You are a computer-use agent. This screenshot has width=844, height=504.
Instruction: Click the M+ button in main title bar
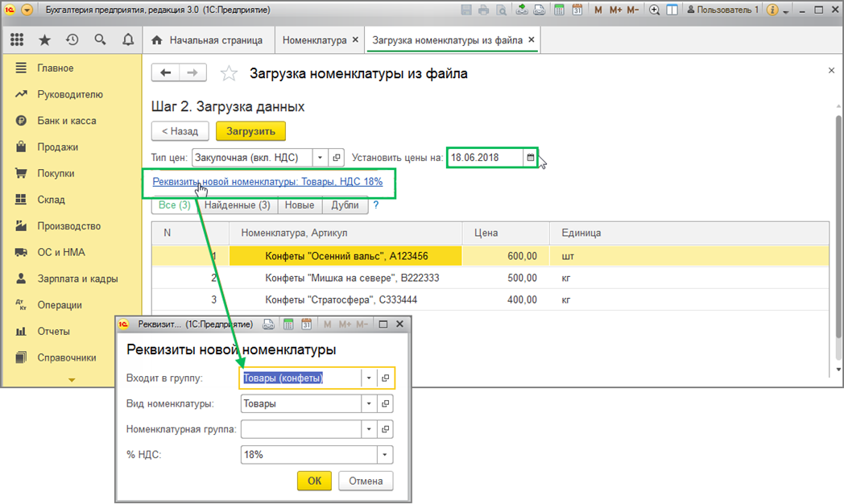(615, 10)
